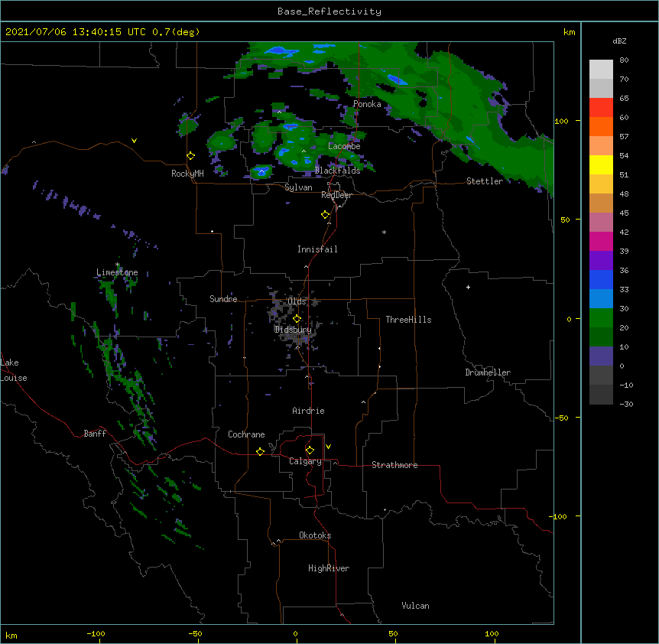Click the asterisk marker above Limestone label
The width and height of the screenshot is (659, 644).
pos(117,265)
